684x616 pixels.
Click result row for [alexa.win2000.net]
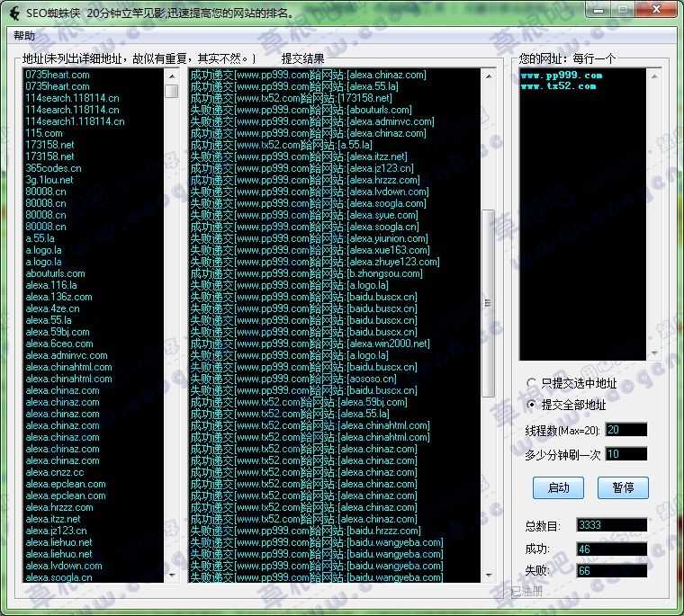[x=310, y=344]
